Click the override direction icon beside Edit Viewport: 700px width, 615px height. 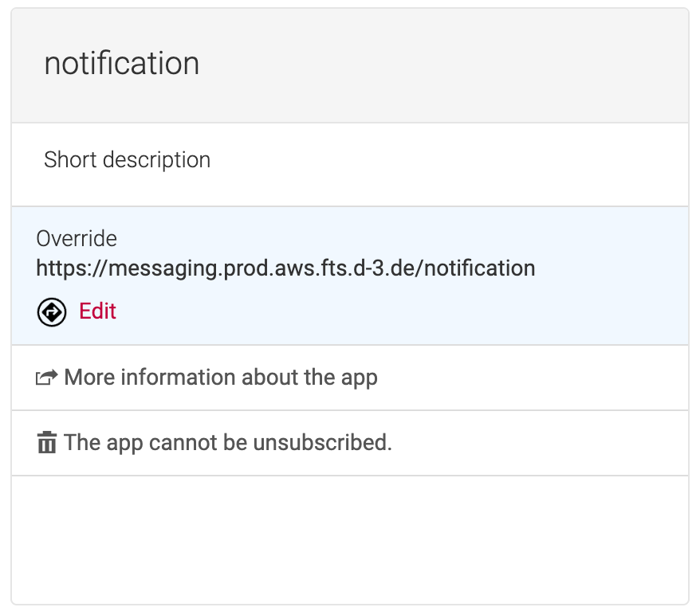click(52, 311)
